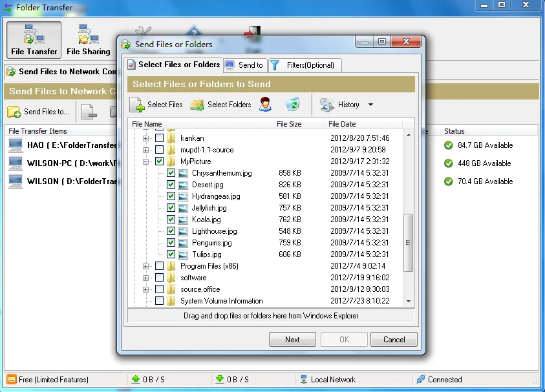Image resolution: width=545 pixels, height=392 pixels.
Task: Click the Next button
Action: click(292, 340)
